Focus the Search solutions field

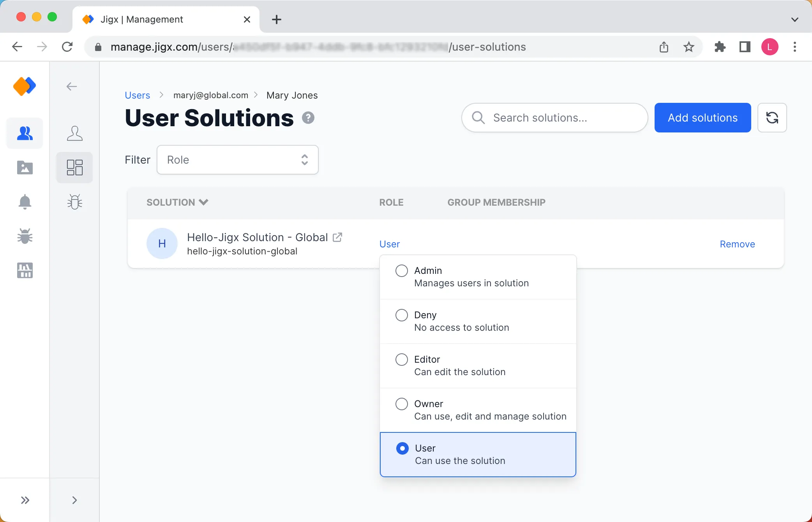[555, 118]
